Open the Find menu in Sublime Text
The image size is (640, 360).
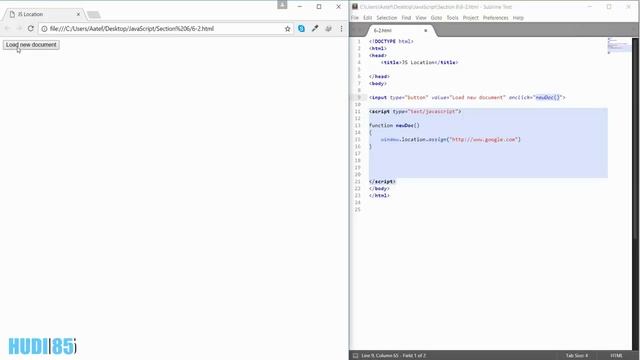click(x=406, y=18)
